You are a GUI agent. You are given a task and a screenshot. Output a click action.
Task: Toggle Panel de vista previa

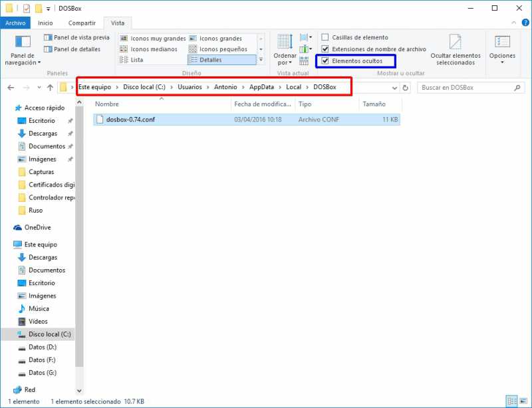coord(76,38)
